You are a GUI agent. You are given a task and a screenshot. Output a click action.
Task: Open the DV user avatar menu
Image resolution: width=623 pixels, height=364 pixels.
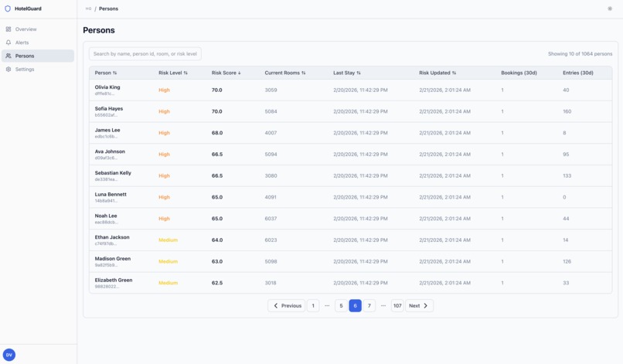click(x=9, y=355)
